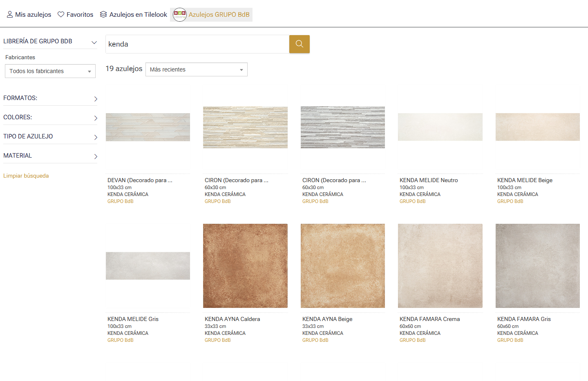
Task: Click KENDA MELIDE Neutro title
Action: (x=429, y=180)
